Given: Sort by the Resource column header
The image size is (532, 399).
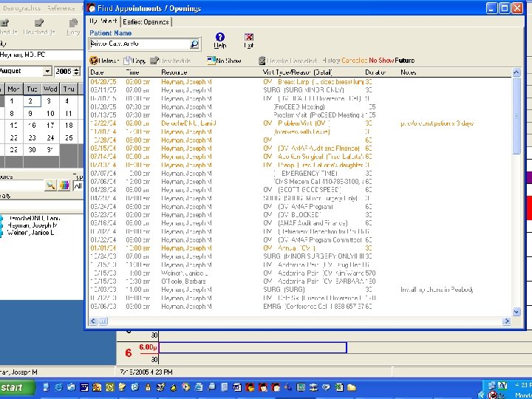Looking at the screenshot, I should click(174, 72).
